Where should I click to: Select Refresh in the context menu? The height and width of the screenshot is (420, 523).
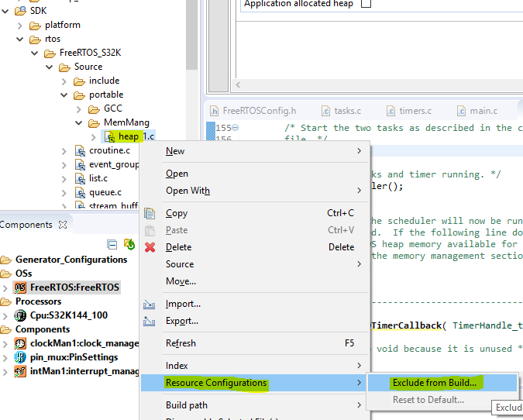point(255,343)
